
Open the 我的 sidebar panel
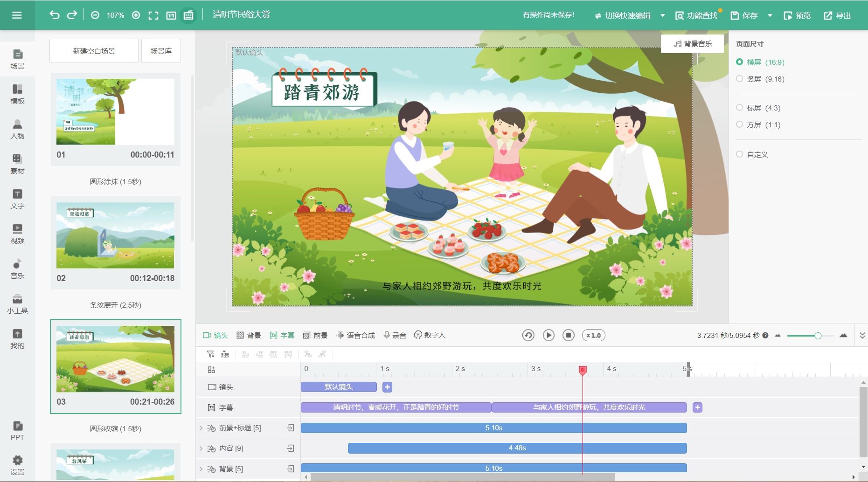coord(17,339)
